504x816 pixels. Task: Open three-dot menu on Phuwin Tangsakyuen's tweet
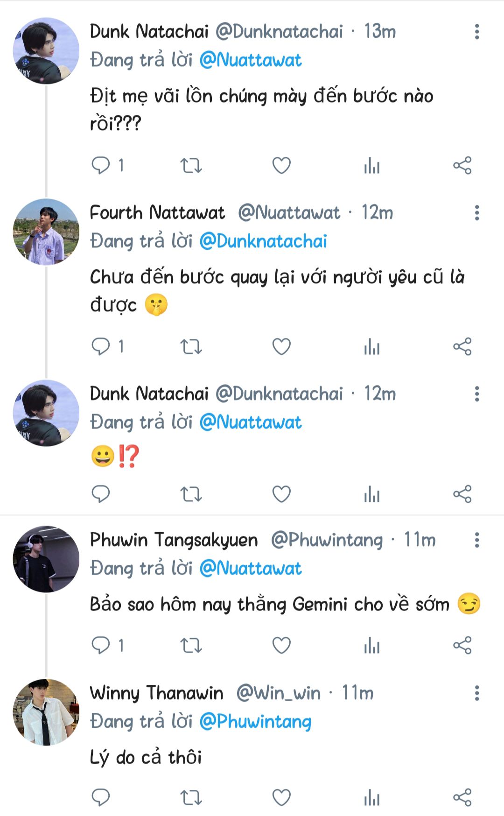(x=476, y=540)
